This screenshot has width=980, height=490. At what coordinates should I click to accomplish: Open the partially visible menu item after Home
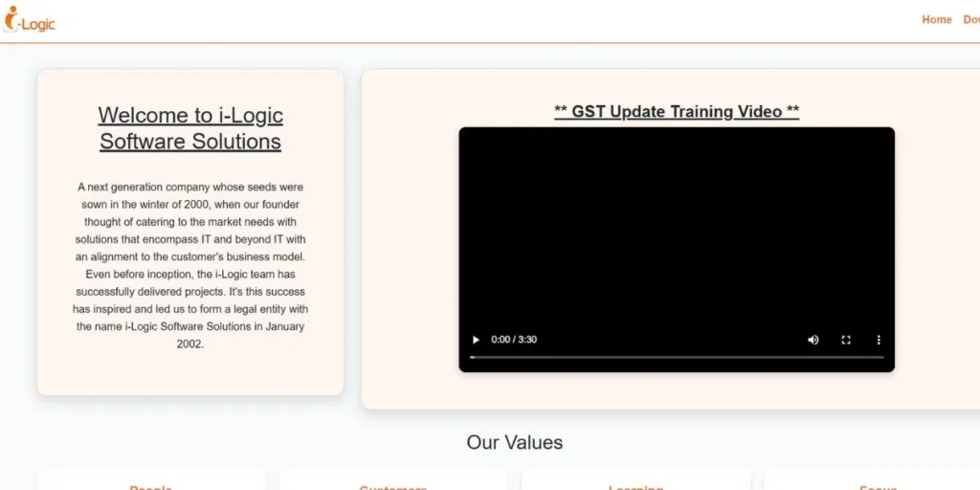click(970, 19)
